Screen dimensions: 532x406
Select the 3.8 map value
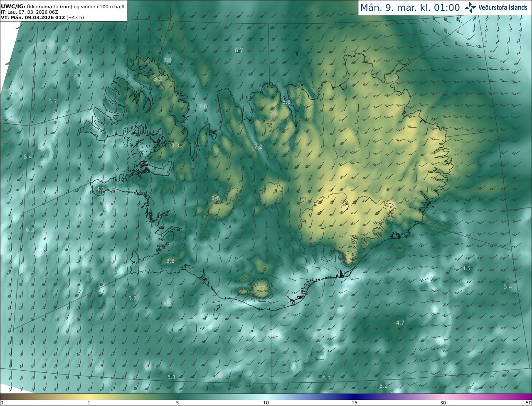pyautogui.click(x=170, y=261)
